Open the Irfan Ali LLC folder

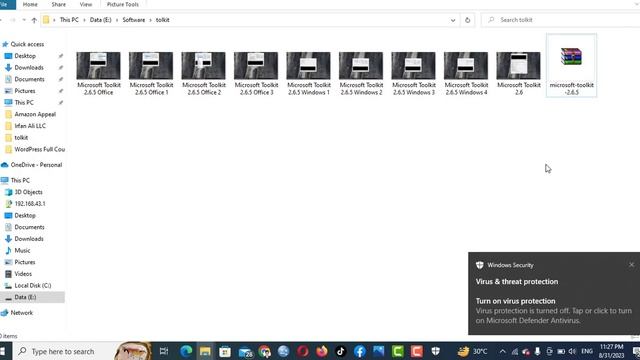click(30, 126)
